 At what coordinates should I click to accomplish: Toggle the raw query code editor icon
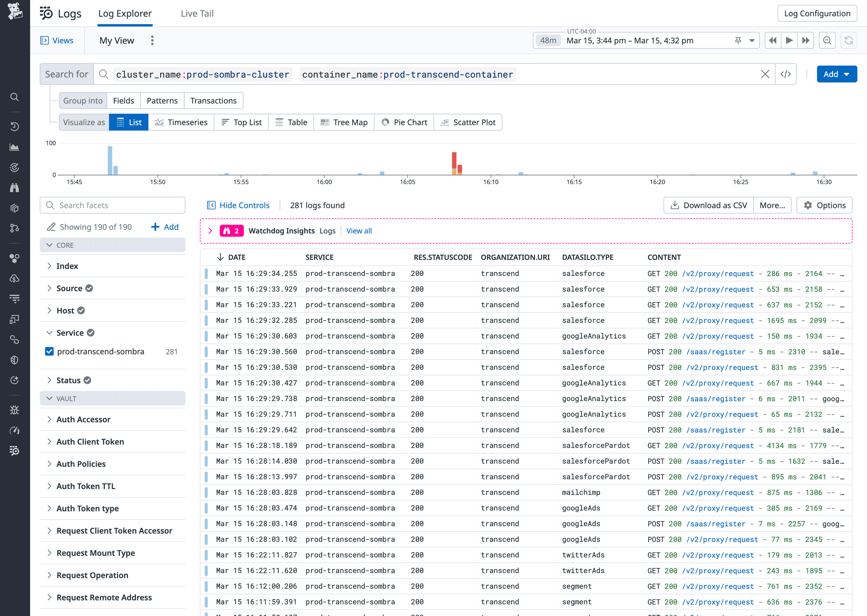point(785,74)
